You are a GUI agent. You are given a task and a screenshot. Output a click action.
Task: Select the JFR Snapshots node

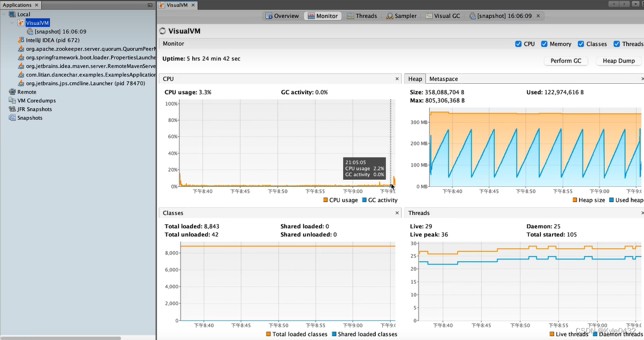[x=35, y=109]
